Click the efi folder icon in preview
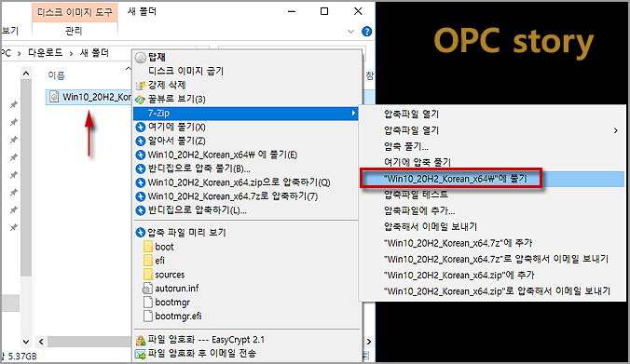Viewport: 630px width, 364px height. coord(148,261)
